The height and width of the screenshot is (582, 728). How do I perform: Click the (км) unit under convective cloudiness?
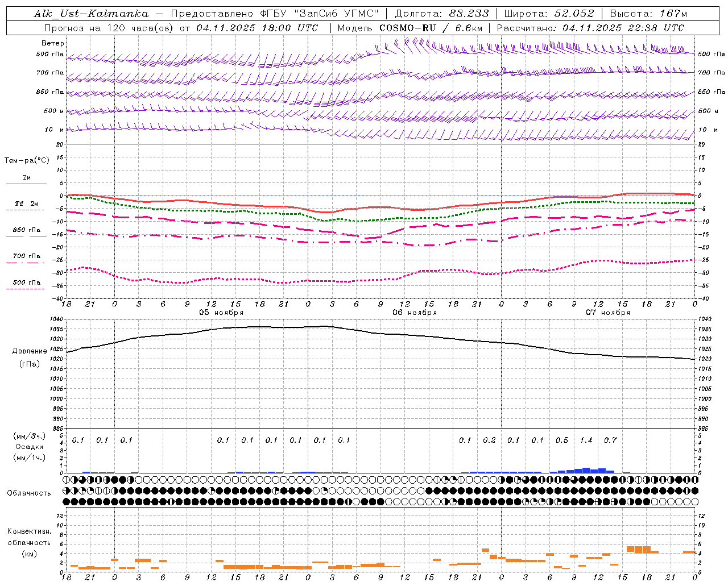tap(29, 554)
